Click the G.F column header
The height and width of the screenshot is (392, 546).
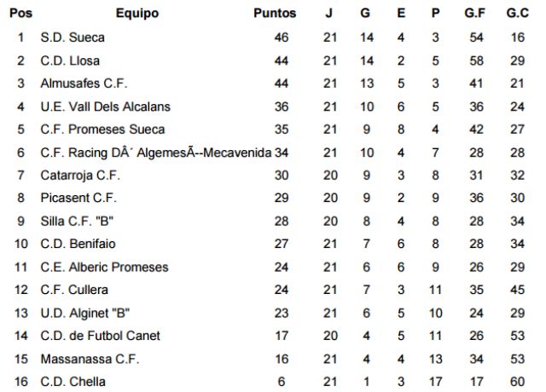pos(475,14)
